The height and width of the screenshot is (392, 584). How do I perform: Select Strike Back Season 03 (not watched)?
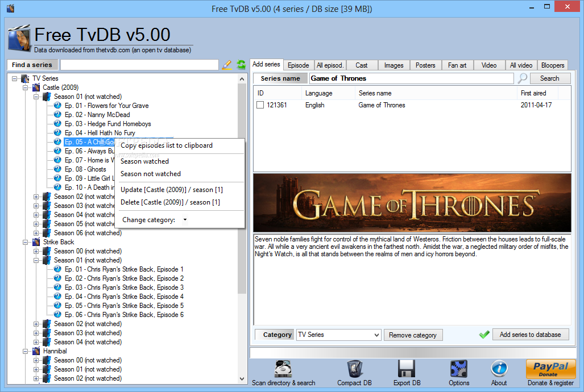coord(88,333)
